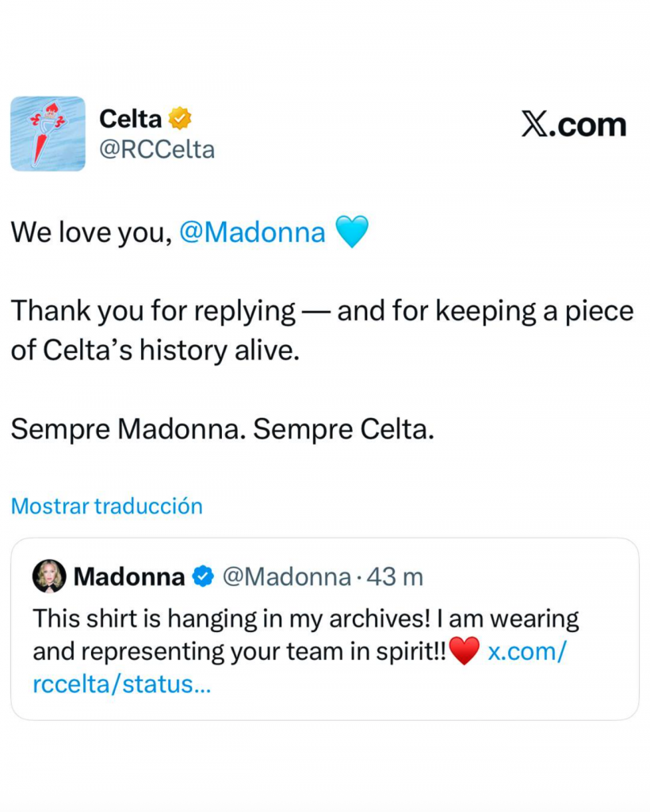Click the "Thank you for replying" paragraph
The image size is (650, 812).
(x=321, y=330)
